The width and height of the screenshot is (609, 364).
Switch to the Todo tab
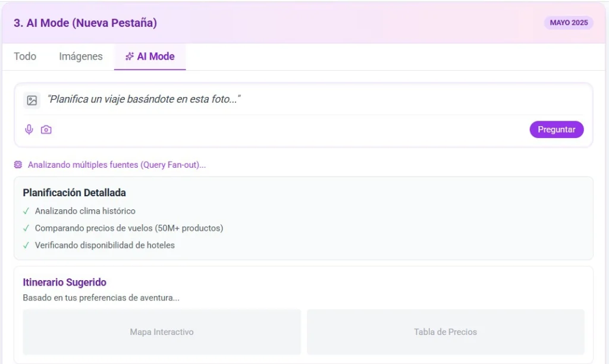(x=25, y=57)
